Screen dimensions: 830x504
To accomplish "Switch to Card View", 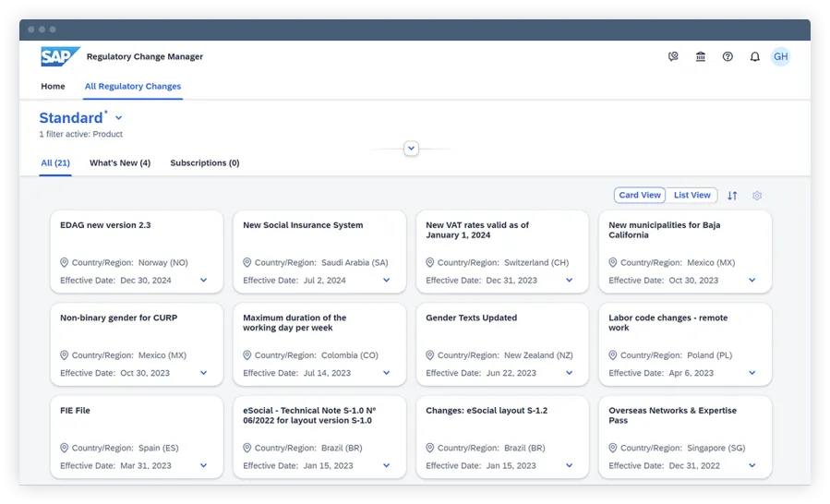I will click(x=640, y=196).
